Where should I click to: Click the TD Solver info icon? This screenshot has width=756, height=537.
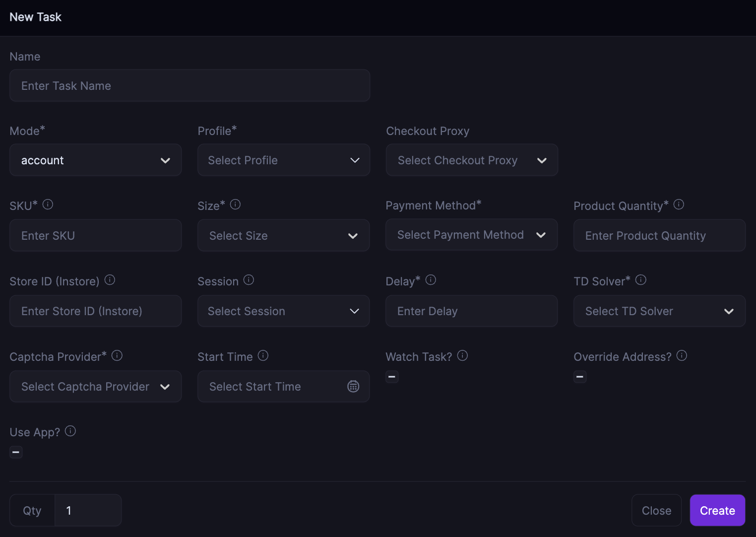pyautogui.click(x=641, y=280)
